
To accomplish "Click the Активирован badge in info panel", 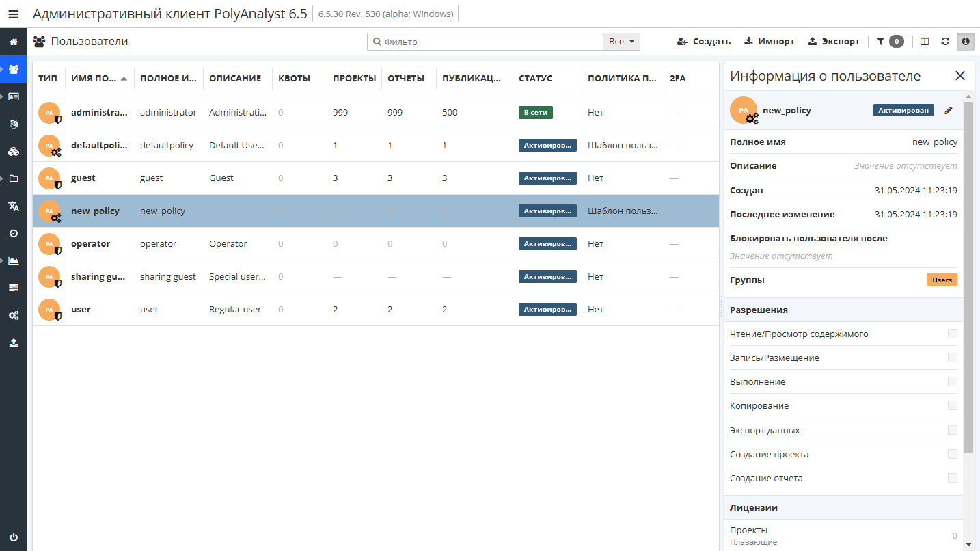I will [903, 110].
